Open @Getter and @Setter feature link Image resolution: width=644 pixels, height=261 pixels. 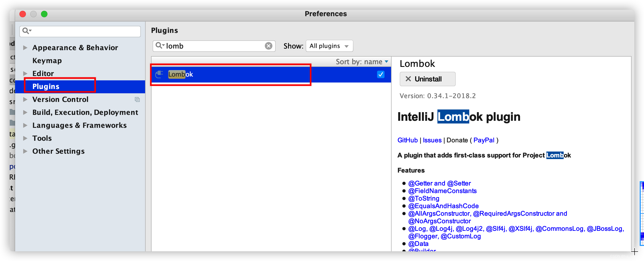(x=440, y=183)
